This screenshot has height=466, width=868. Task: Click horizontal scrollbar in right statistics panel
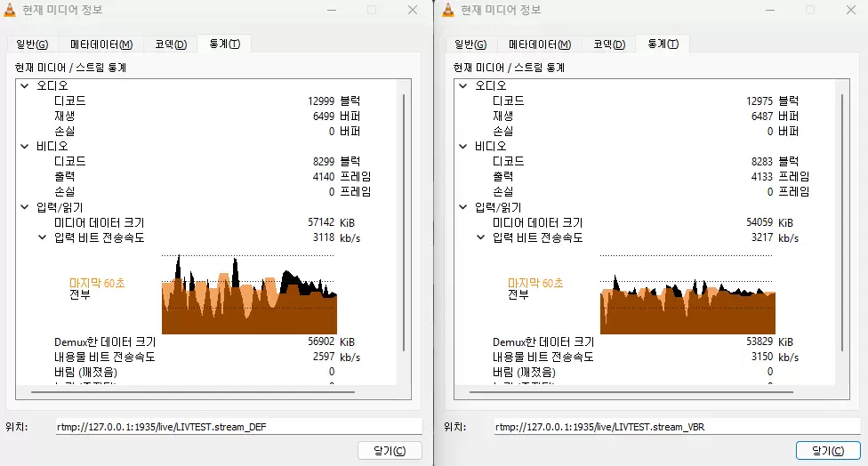pyautogui.click(x=631, y=392)
